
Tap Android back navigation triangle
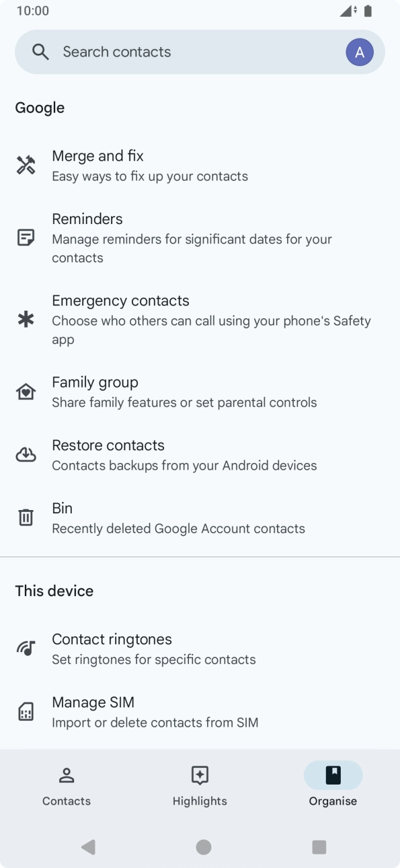click(88, 847)
